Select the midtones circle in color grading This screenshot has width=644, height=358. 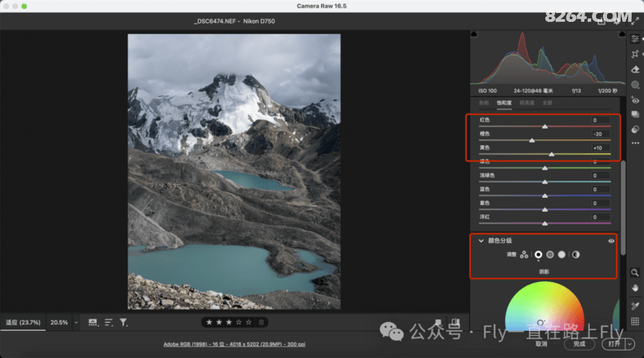click(x=550, y=255)
